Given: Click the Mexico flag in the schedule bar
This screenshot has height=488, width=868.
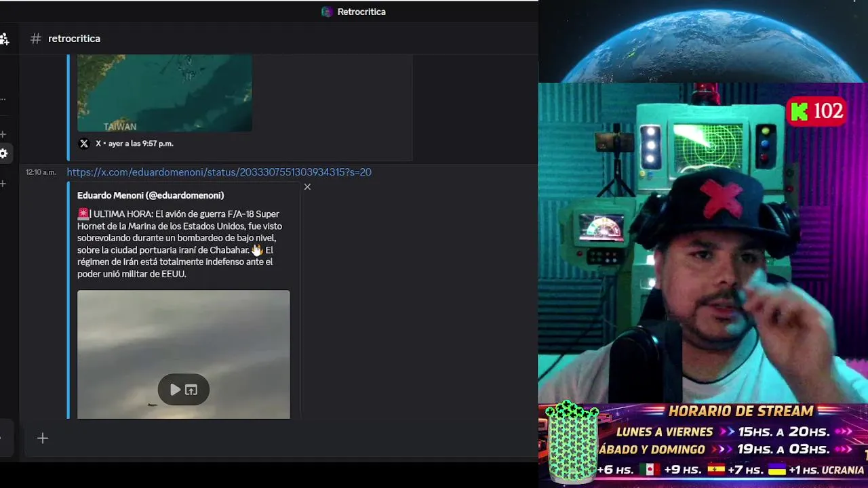Looking at the screenshot, I should 650,470.
